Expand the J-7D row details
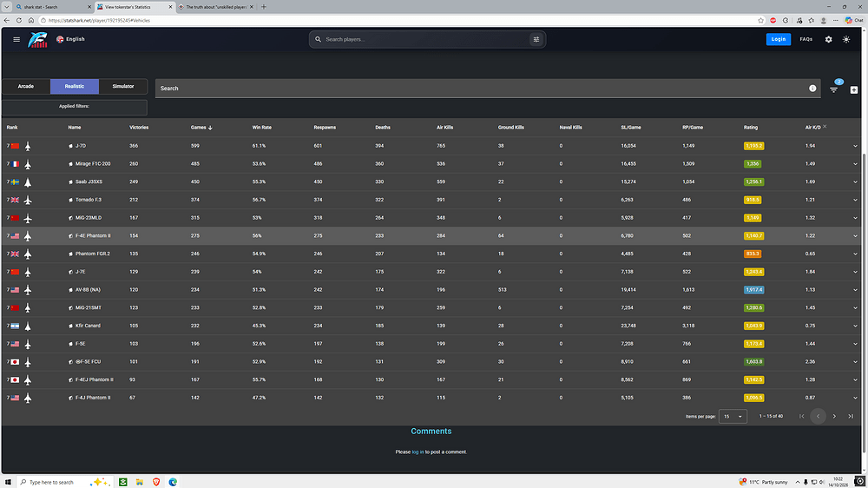Viewport: 868px width, 488px height. tap(855, 146)
